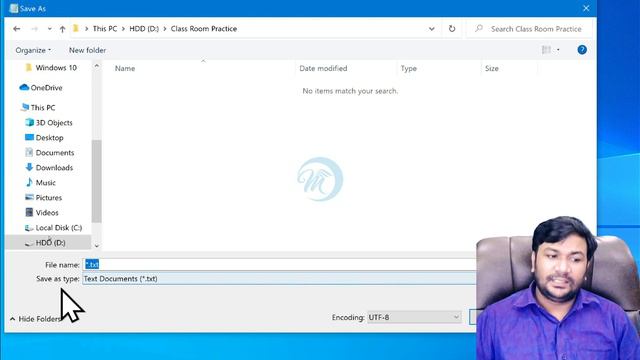Focus the Search Class Room Practice box
The width and height of the screenshot is (640, 360).
click(530, 29)
